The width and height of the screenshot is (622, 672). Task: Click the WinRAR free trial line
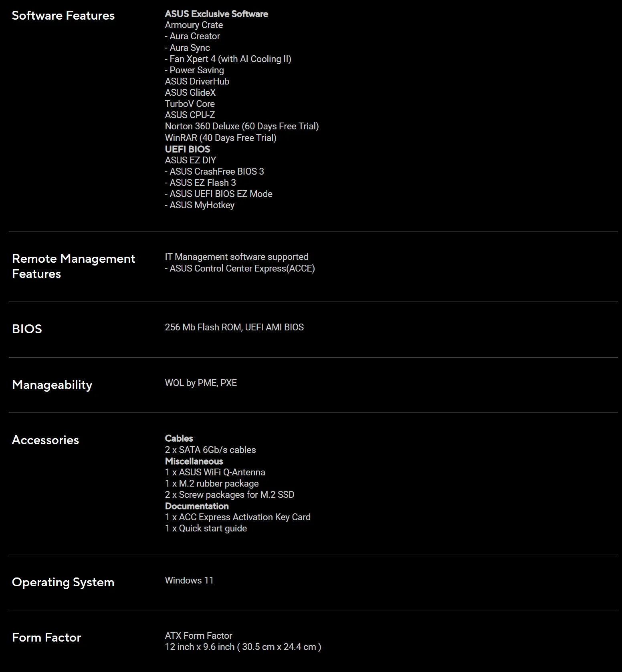tap(220, 138)
